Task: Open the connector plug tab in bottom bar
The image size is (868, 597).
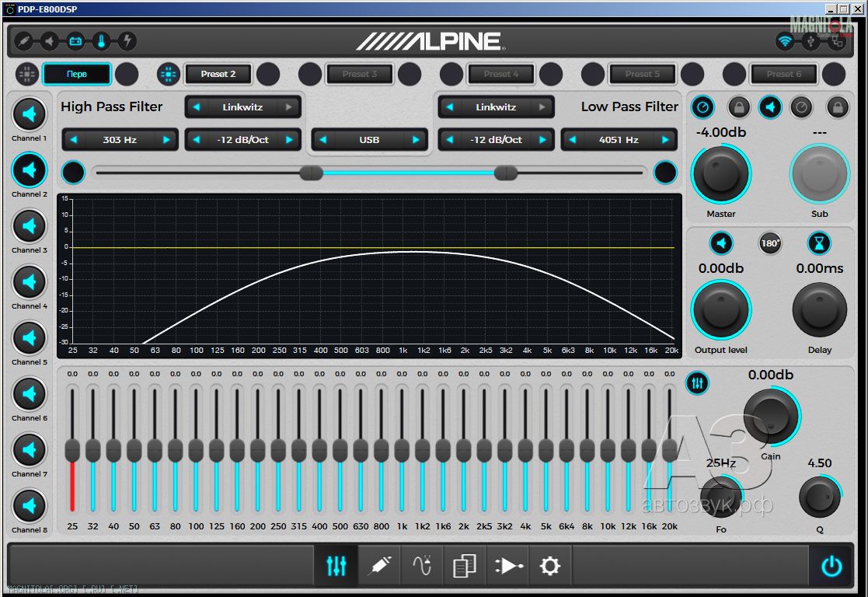Action: point(379,565)
